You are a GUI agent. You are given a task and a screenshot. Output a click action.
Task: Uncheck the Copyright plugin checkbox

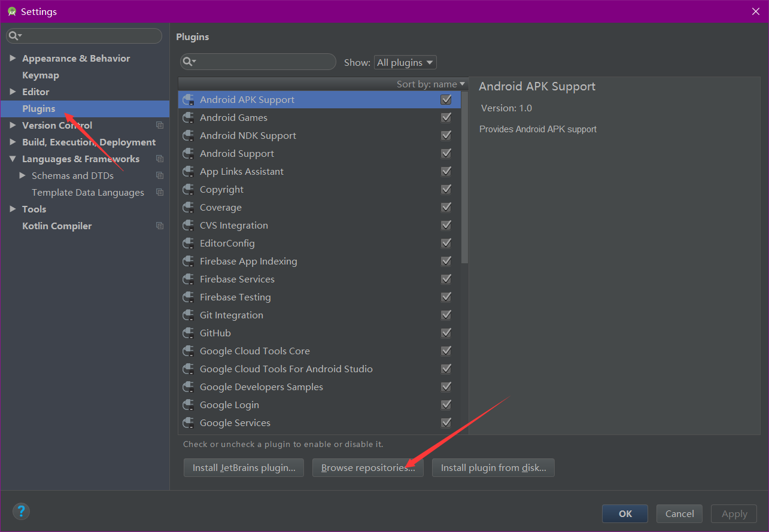point(446,190)
